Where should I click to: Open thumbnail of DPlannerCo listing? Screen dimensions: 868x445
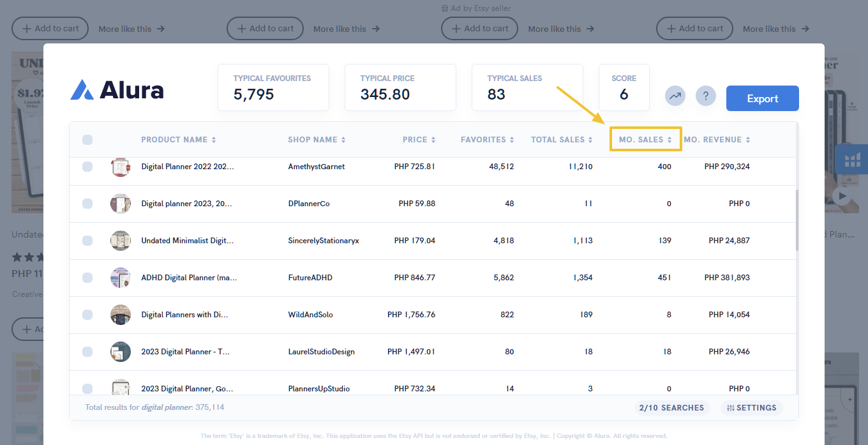pos(121,204)
